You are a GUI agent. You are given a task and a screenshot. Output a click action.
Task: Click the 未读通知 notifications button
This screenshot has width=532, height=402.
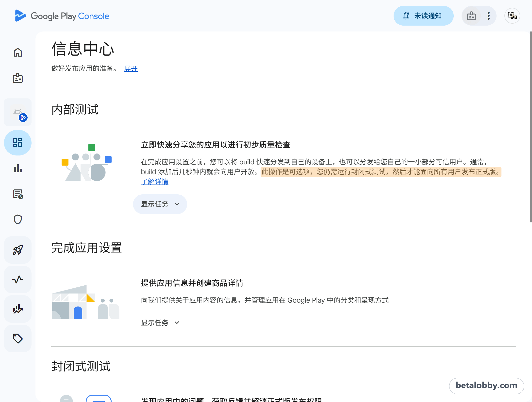(x=423, y=16)
